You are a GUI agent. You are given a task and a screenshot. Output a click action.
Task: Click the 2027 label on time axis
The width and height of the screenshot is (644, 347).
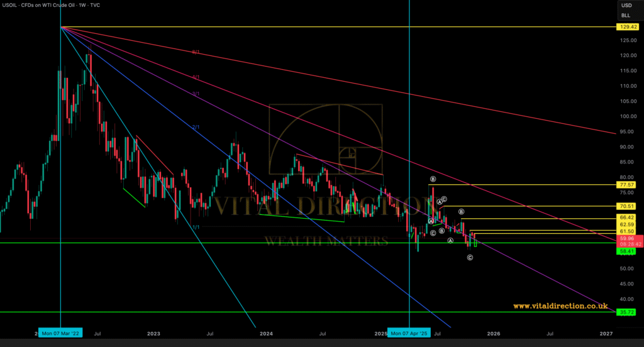point(606,333)
